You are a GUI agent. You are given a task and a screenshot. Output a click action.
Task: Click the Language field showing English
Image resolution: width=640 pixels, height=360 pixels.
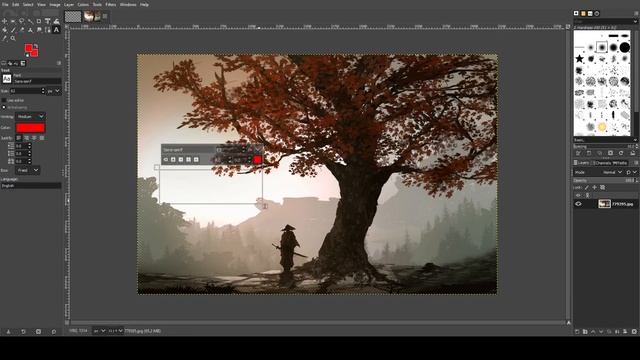pyautogui.click(x=31, y=186)
